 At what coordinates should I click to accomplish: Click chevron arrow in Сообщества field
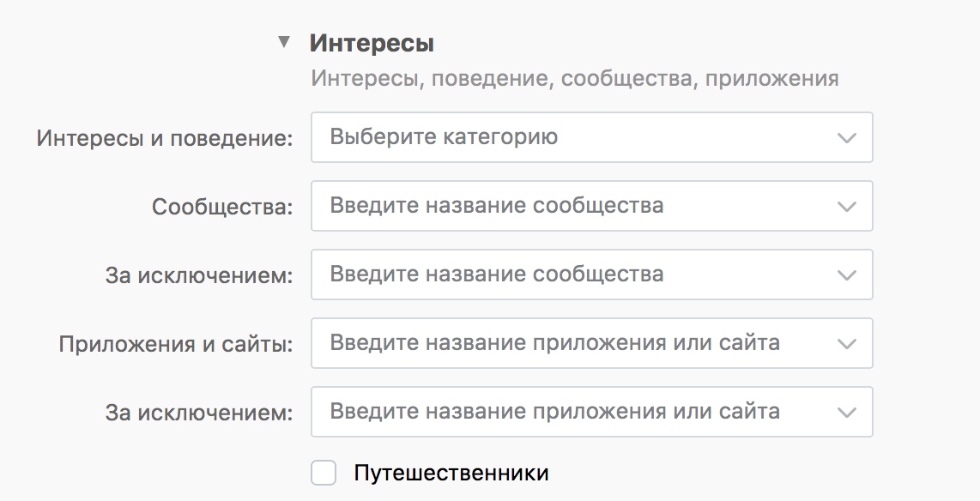(x=847, y=207)
